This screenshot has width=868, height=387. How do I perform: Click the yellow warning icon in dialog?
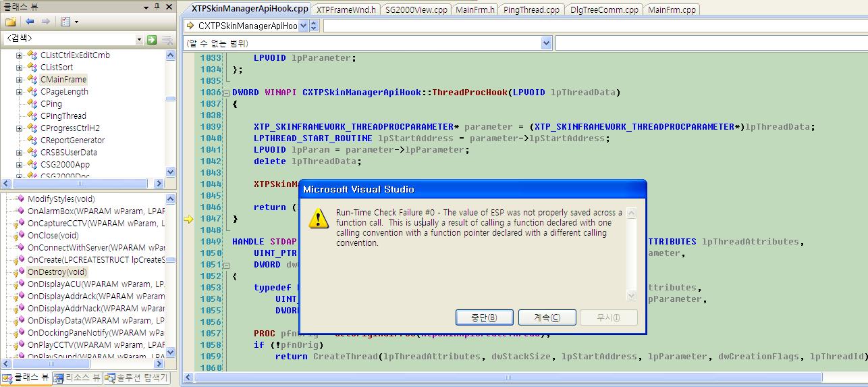(x=318, y=217)
